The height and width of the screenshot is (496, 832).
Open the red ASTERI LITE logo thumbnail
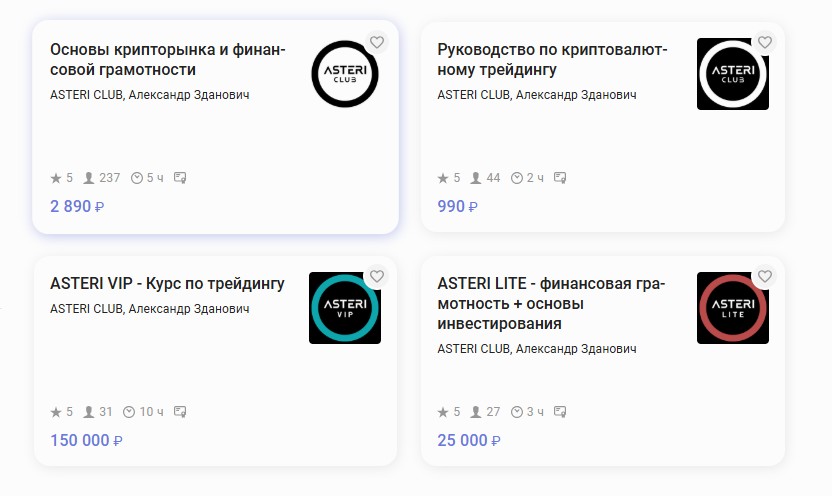pyautogui.click(x=733, y=308)
